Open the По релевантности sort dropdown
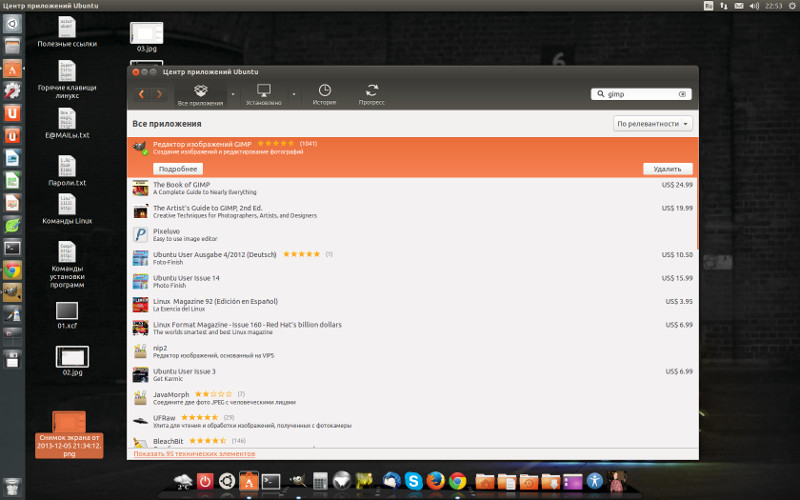The width and height of the screenshot is (800, 500). (653, 124)
